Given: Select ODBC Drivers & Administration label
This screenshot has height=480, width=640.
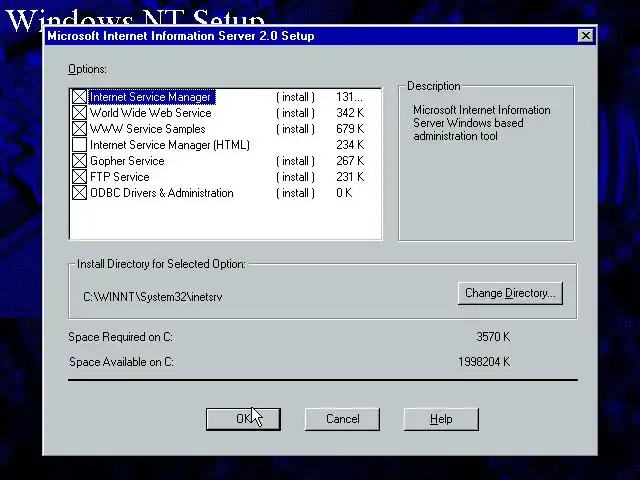Looking at the screenshot, I should click(x=162, y=193).
